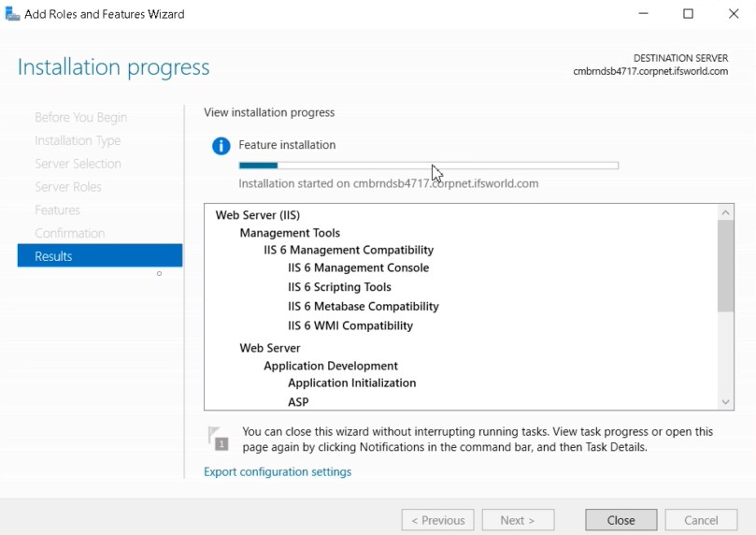Select the Features step
Viewport: 756px width, 535px height.
coord(57,210)
